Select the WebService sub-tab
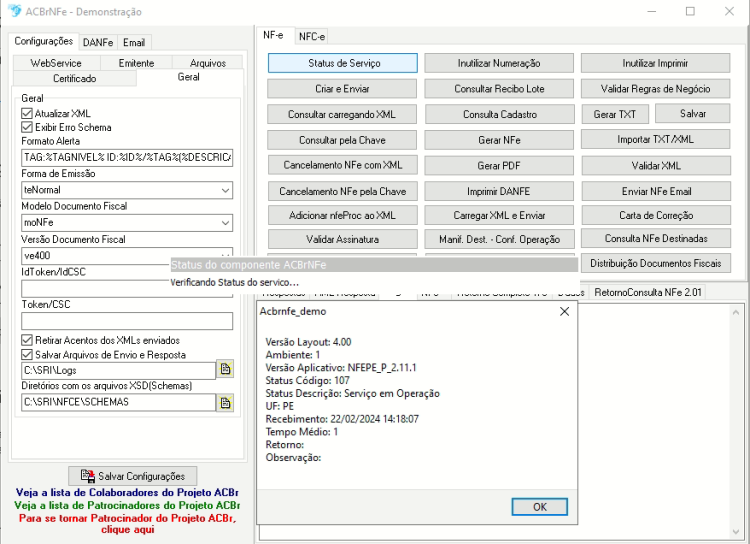 (56, 63)
